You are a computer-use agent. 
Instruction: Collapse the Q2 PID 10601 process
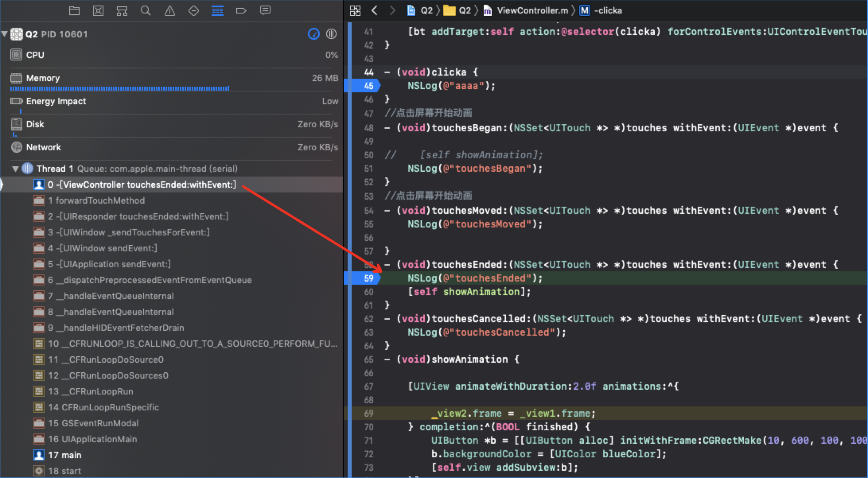click(5, 34)
